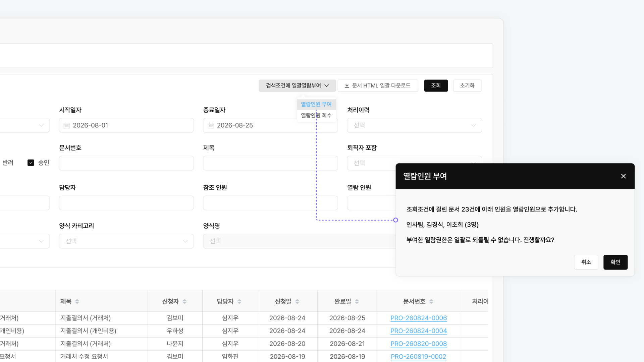Screen dimensions: 644x362
Task: Cancel the dialog with 취소
Action: (x=586, y=262)
